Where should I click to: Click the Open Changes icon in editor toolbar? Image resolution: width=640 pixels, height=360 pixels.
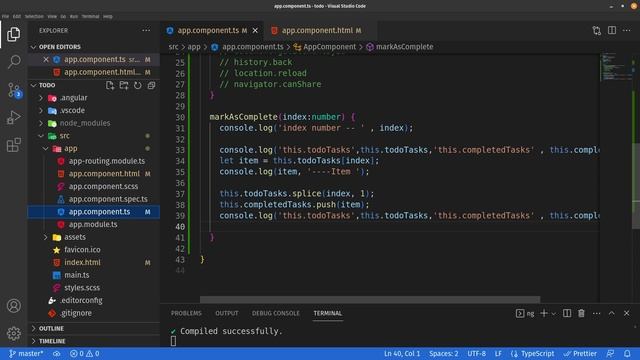[x=596, y=31]
